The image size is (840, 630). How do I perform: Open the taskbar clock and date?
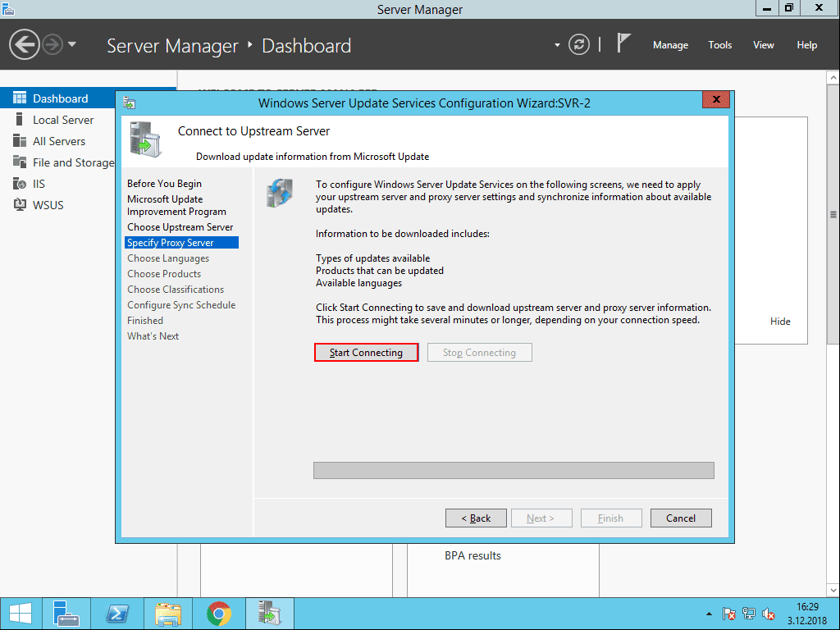click(x=807, y=614)
